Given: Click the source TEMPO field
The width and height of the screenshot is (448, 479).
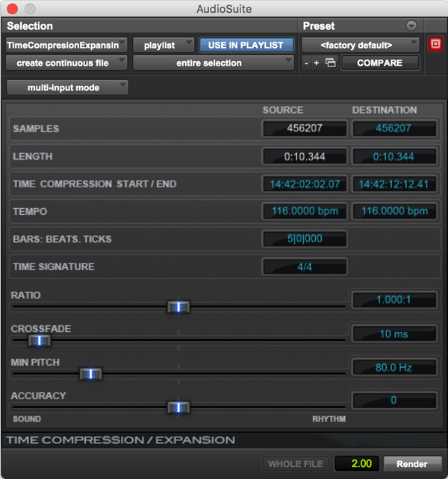Looking at the screenshot, I should pyautogui.click(x=305, y=211).
